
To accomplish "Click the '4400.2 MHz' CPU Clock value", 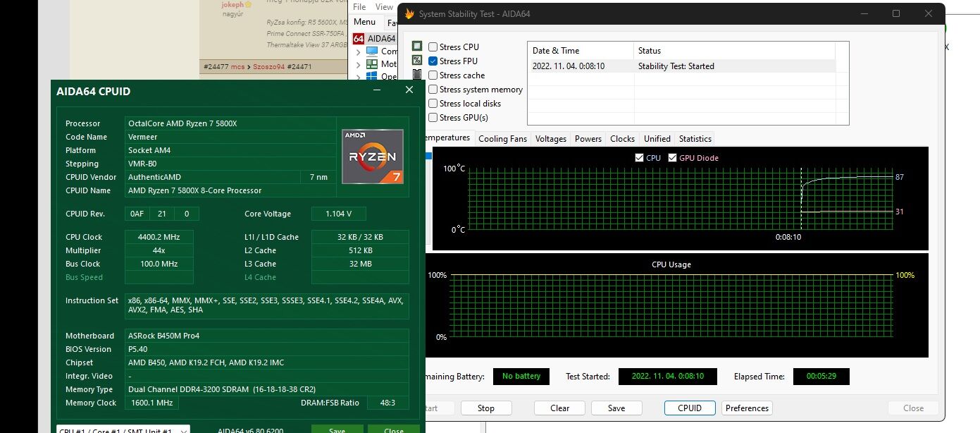I will tap(159, 237).
